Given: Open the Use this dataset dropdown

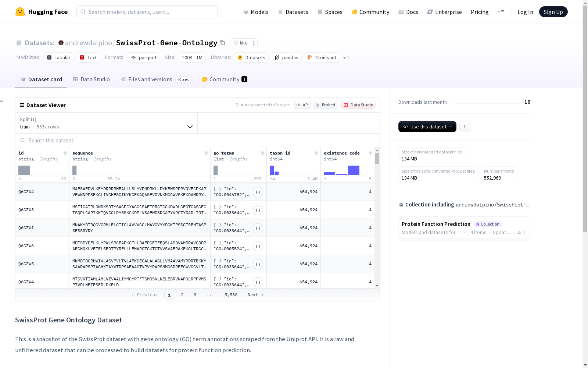Looking at the screenshot, I should click(427, 127).
